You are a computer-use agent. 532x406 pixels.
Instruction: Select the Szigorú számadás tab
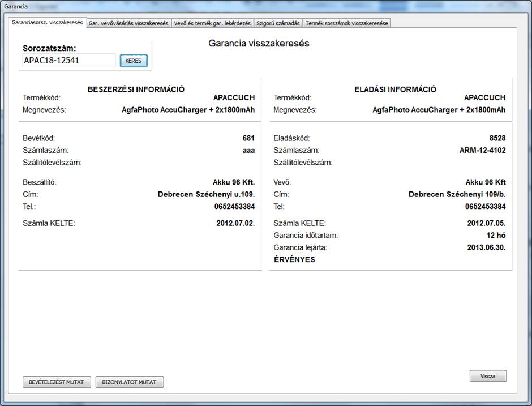277,23
